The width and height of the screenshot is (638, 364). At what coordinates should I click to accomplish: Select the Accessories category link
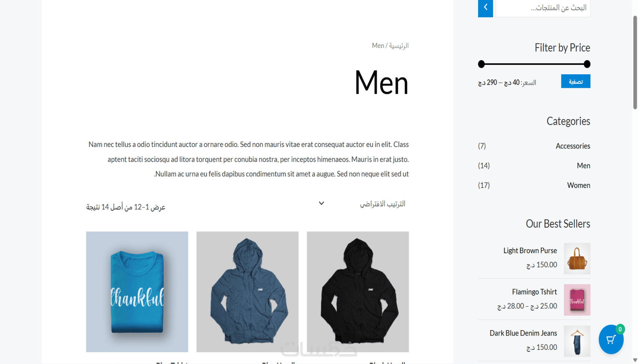click(x=573, y=146)
